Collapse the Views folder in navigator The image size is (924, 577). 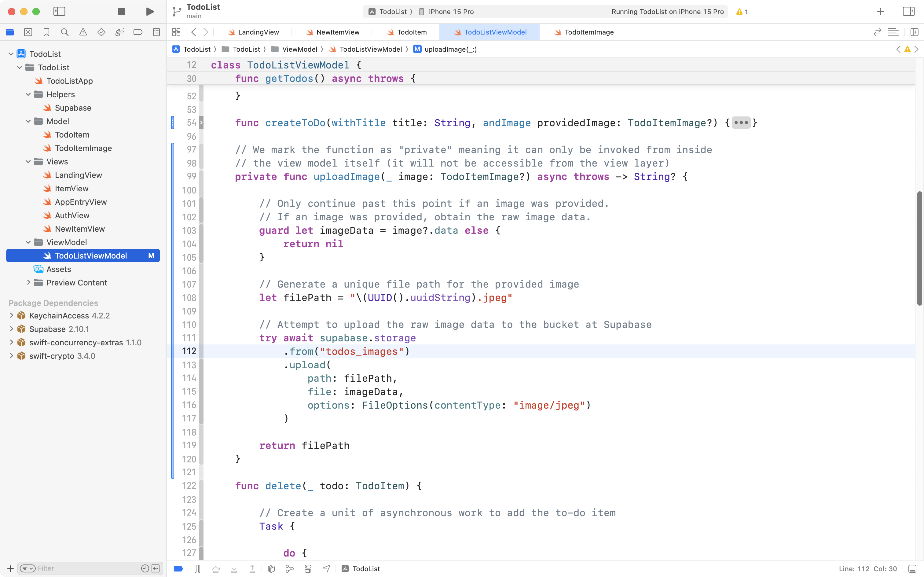(28, 161)
